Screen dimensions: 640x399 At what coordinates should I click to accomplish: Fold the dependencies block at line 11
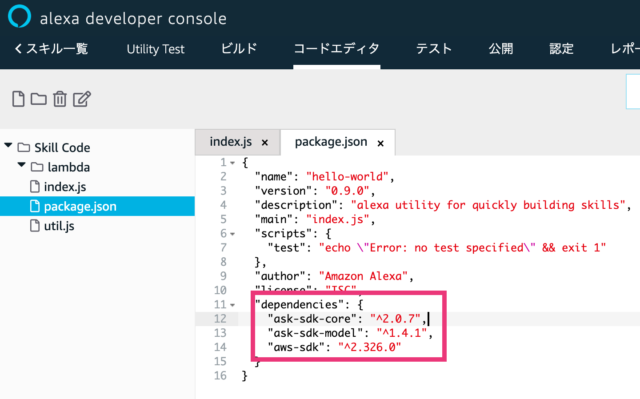click(x=232, y=305)
